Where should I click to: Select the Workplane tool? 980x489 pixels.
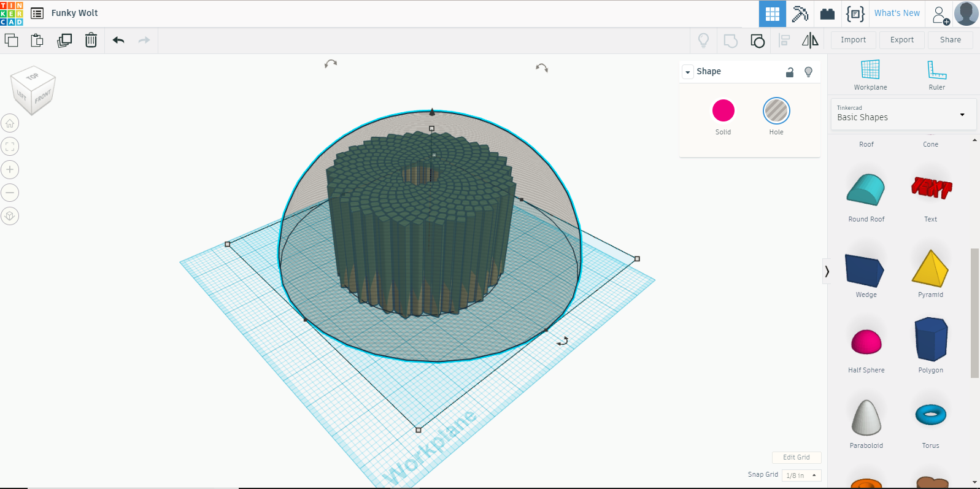[x=870, y=75]
